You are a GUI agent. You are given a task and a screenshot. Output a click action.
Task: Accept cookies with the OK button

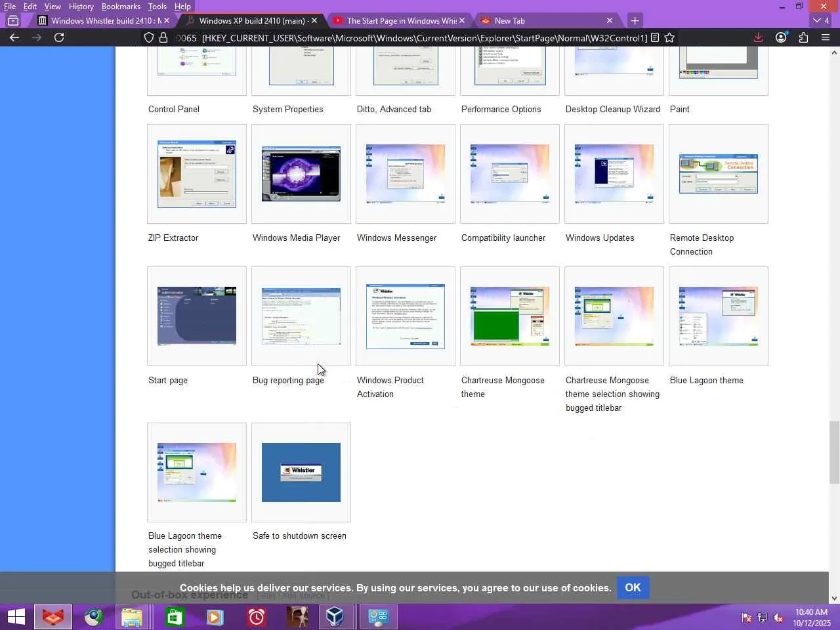tap(633, 587)
